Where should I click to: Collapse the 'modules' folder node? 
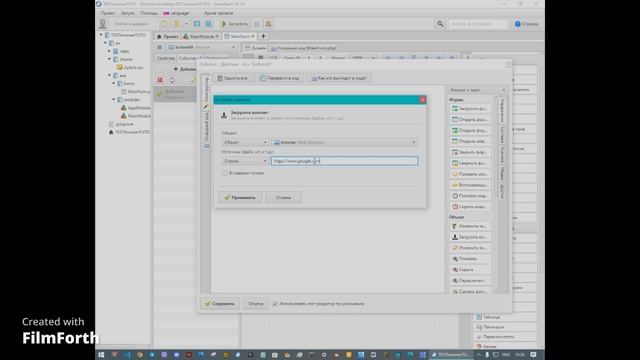coord(113,100)
